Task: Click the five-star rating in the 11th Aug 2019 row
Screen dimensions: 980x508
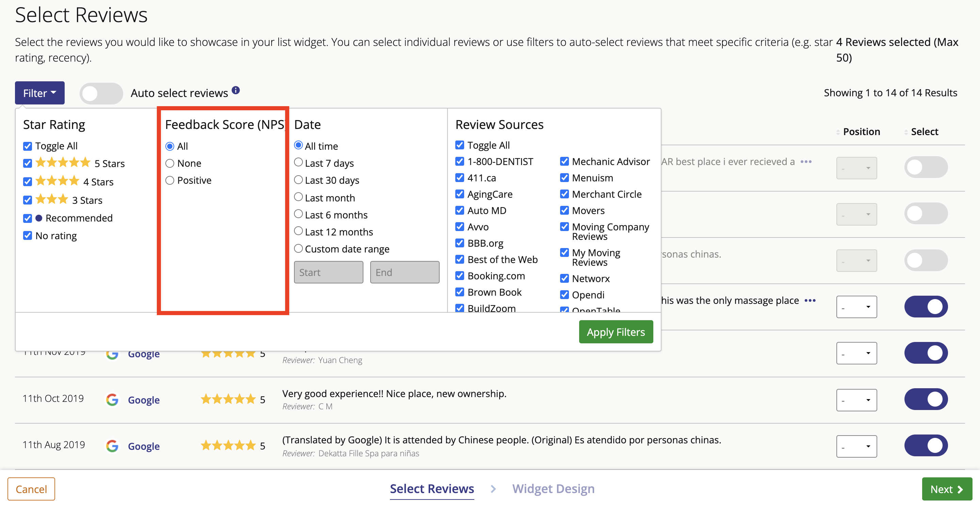Action: pos(228,445)
